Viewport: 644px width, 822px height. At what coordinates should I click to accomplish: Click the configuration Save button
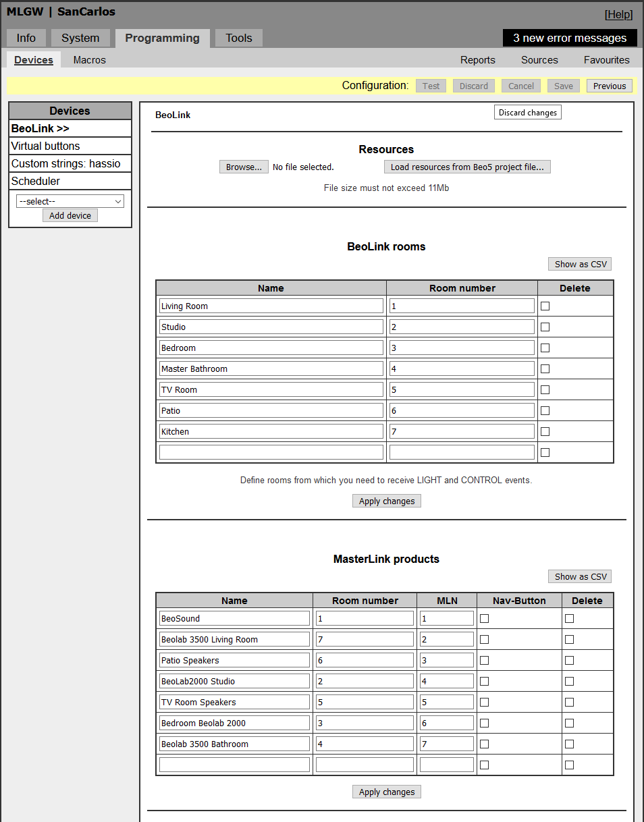[x=564, y=86]
